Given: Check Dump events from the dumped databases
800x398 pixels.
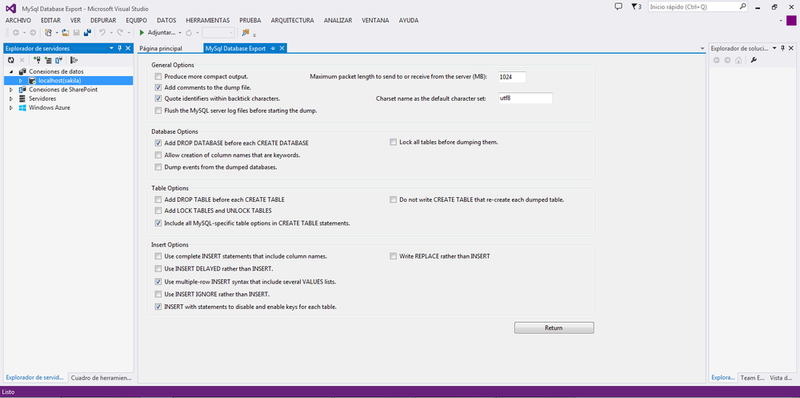Looking at the screenshot, I should pyautogui.click(x=158, y=167).
